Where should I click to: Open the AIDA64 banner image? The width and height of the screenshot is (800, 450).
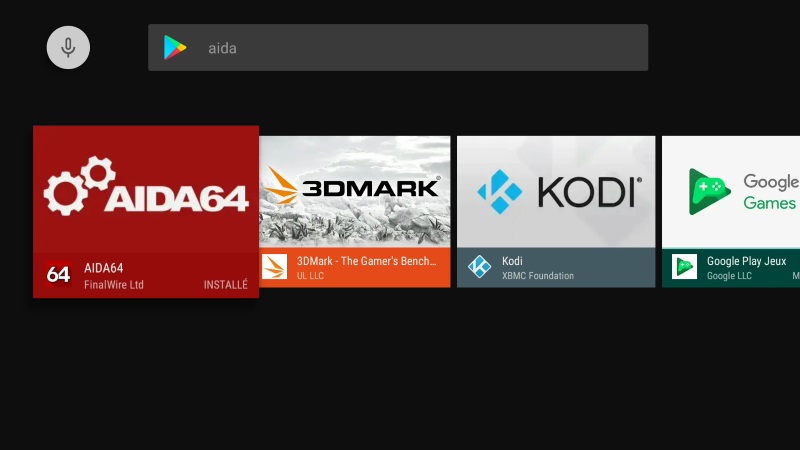tap(146, 189)
